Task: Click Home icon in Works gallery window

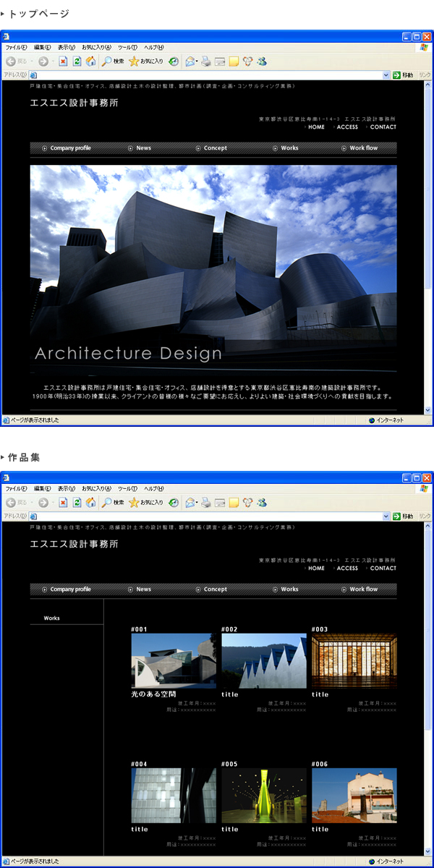Action: coord(90,503)
